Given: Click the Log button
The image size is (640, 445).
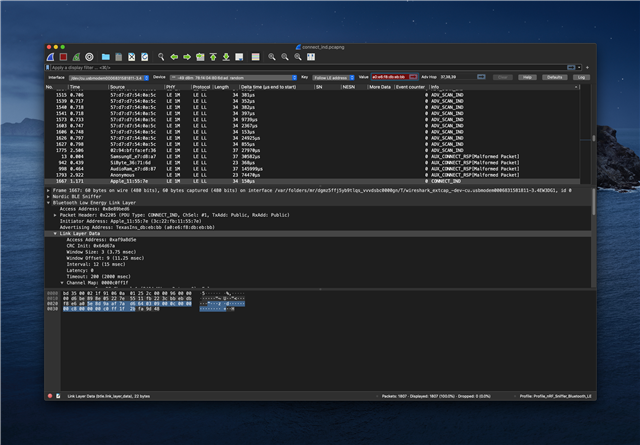Looking at the screenshot, I should pos(581,77).
